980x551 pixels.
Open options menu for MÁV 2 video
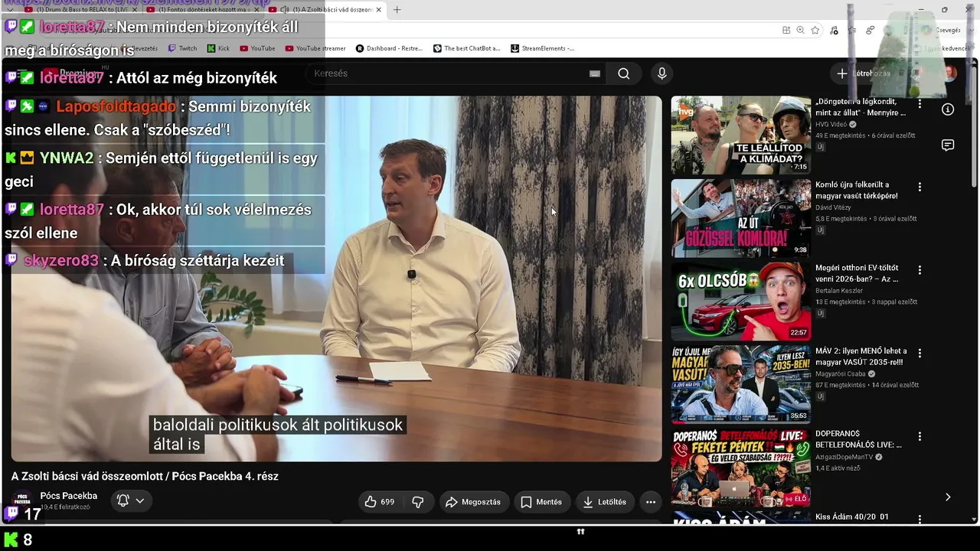coord(920,354)
